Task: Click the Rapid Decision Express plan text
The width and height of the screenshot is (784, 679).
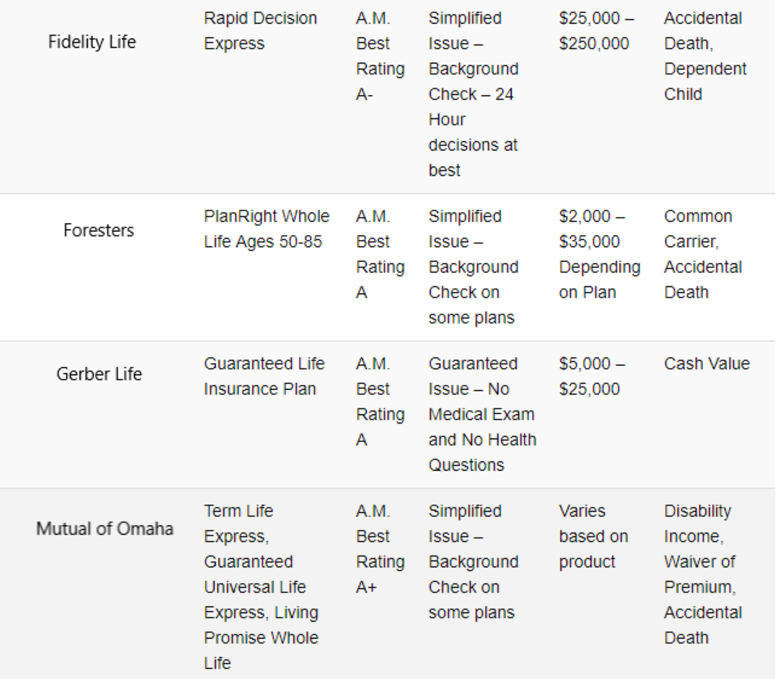Action: pyautogui.click(x=261, y=31)
